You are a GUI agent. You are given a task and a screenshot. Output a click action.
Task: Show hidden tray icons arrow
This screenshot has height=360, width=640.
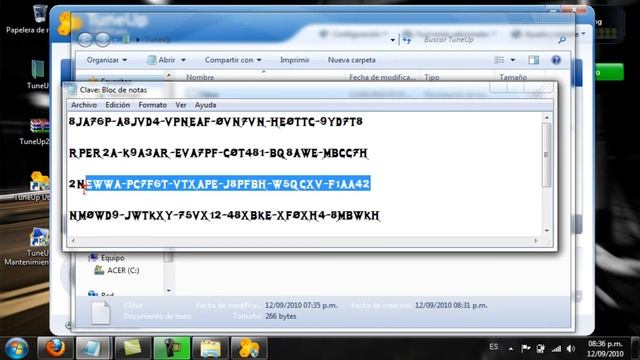click(511, 349)
